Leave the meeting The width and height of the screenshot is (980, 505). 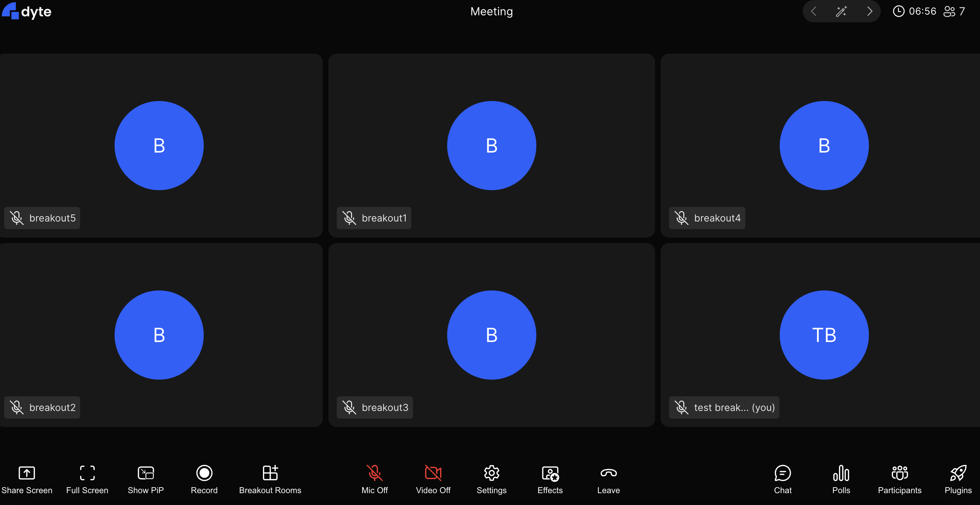pos(608,473)
